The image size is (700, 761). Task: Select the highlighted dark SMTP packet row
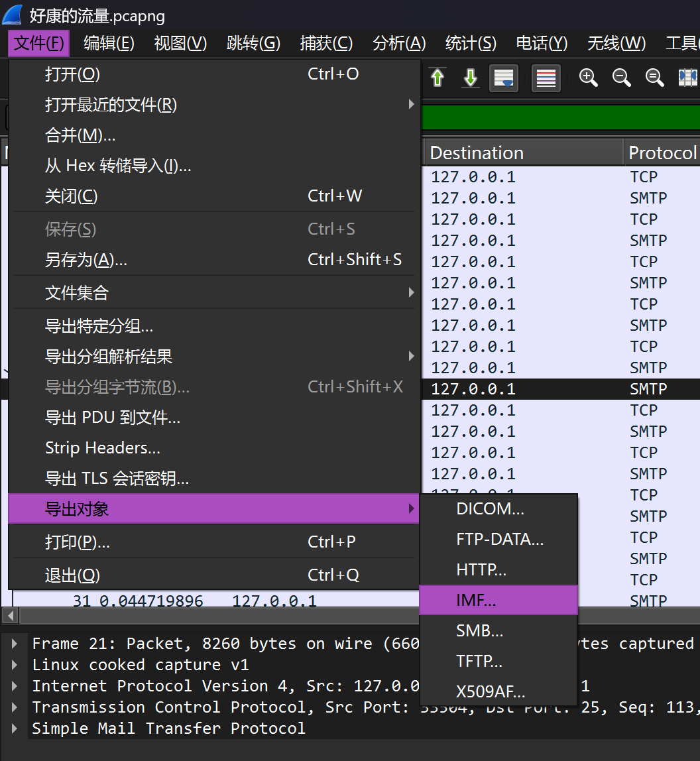pos(561,389)
